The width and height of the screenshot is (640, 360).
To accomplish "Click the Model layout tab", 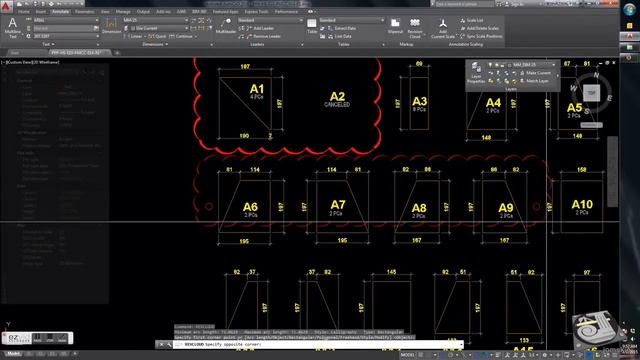I will tap(13, 353).
